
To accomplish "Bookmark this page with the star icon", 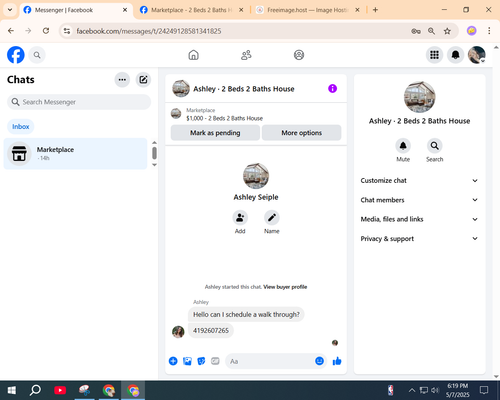I will [447, 31].
